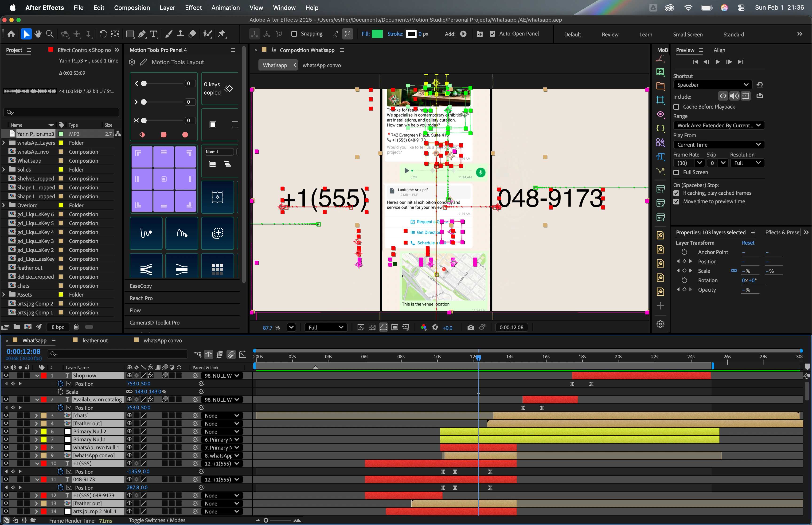Screen dimensions: 812x525
Task: Click Toggle Switches / Modes button
Action: [157, 520]
